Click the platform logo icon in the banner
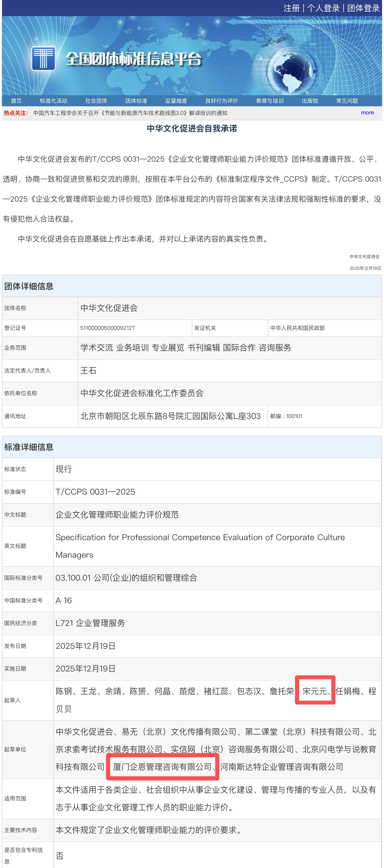 [x=43, y=59]
